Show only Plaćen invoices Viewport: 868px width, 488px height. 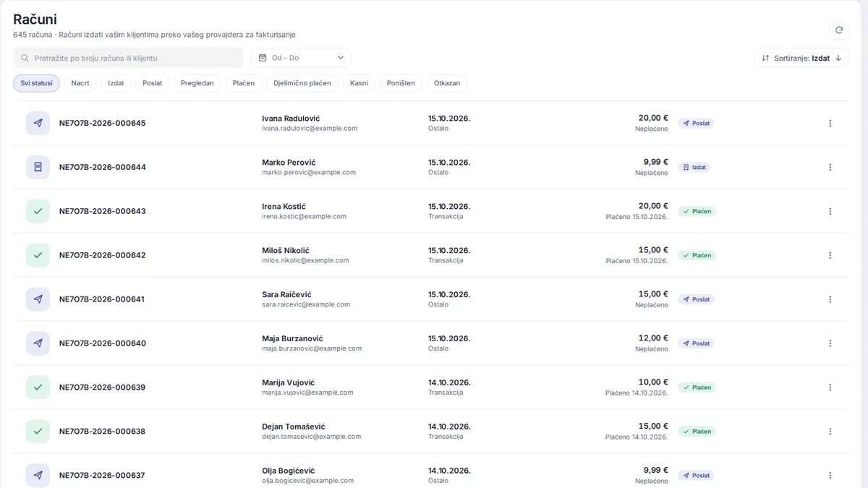tap(244, 83)
